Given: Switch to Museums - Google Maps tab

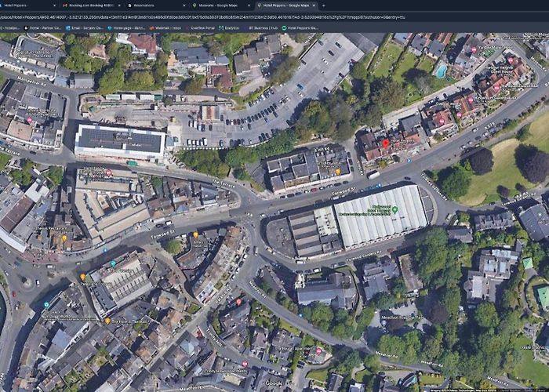Looking at the screenshot, I should [220, 5].
